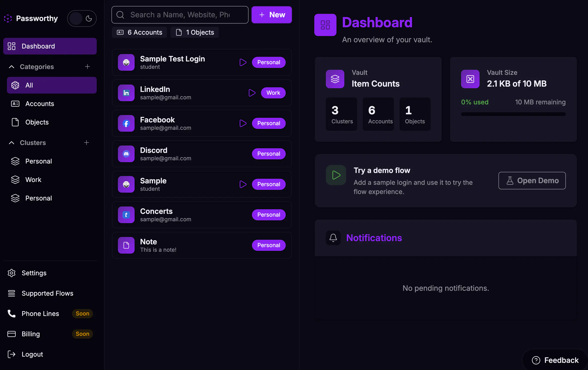Click the green demo flow play icon
This screenshot has height=370, width=588.
tap(336, 175)
